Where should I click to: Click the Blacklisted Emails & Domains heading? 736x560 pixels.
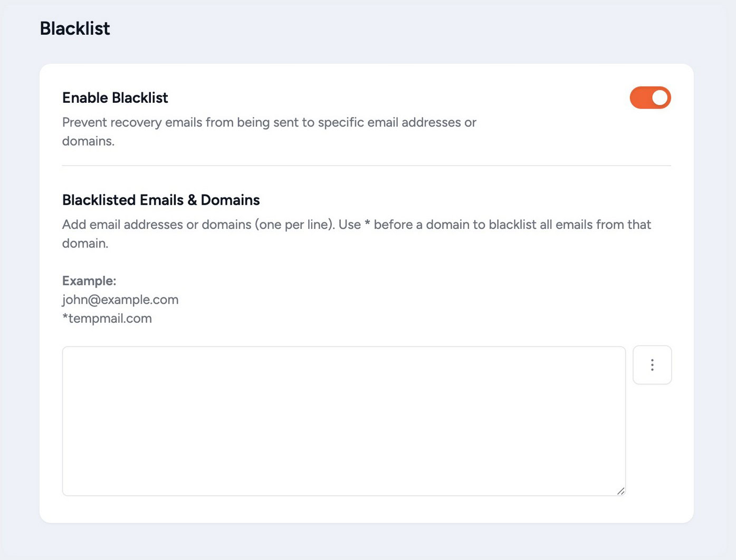pyautogui.click(x=161, y=200)
